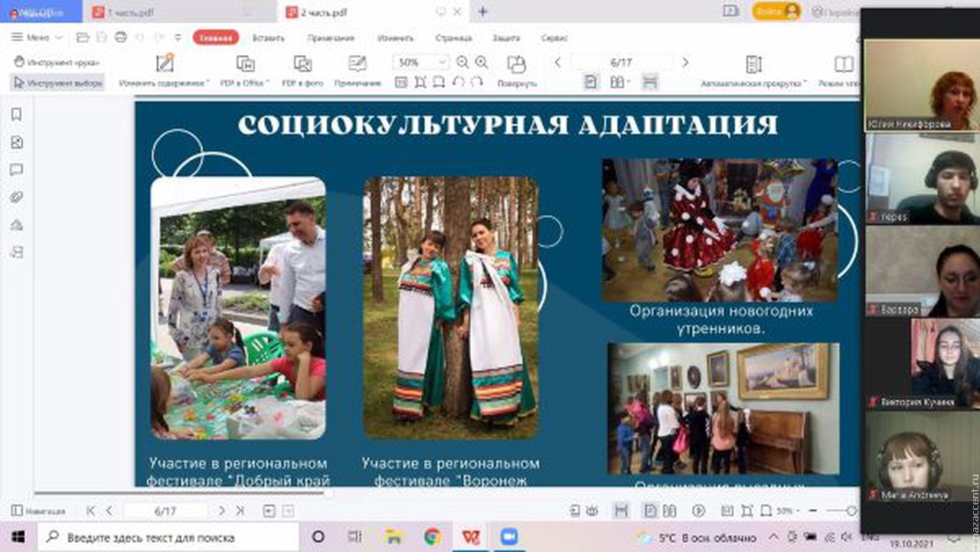The image size is (980, 552).
Task: Open the bookmarks panel in sidebar
Action: click(16, 115)
